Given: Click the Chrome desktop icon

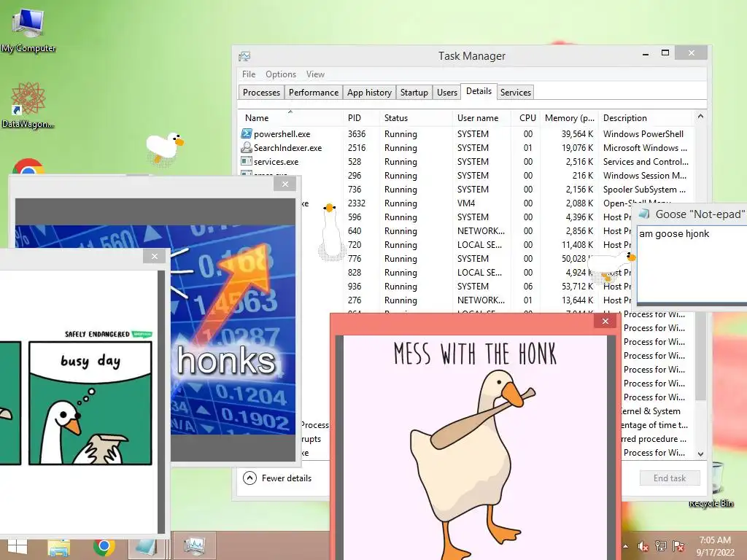Looking at the screenshot, I should [x=28, y=167].
